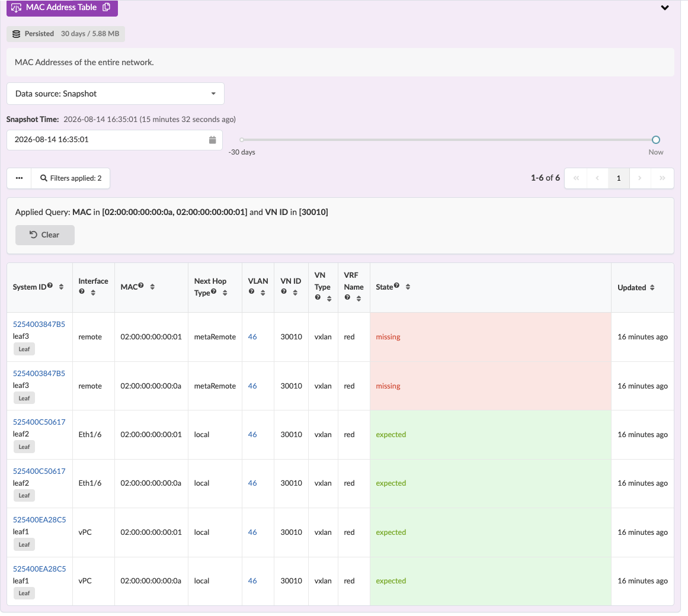Image resolution: width=688 pixels, height=616 pixels.
Task: Go to last page of results
Action: tap(662, 178)
